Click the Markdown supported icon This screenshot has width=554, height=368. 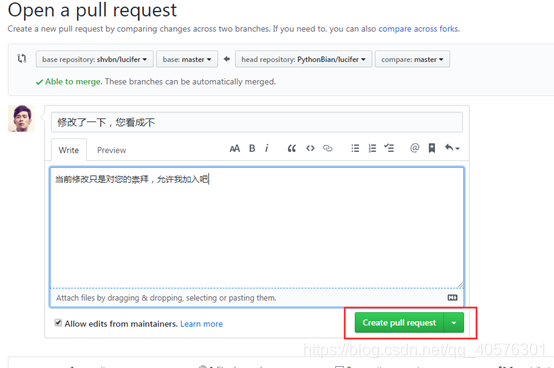pyautogui.click(x=452, y=298)
